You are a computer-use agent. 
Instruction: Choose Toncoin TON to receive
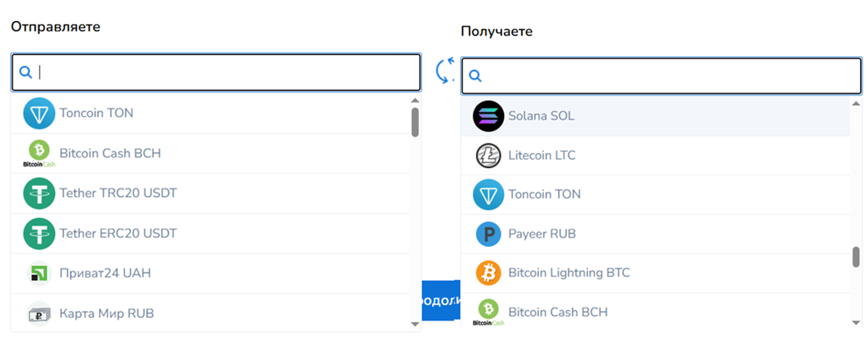655,195
